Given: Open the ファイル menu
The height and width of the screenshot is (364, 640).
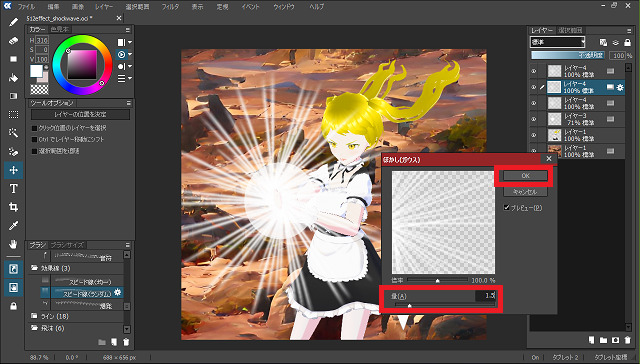Looking at the screenshot, I should (x=26, y=7).
